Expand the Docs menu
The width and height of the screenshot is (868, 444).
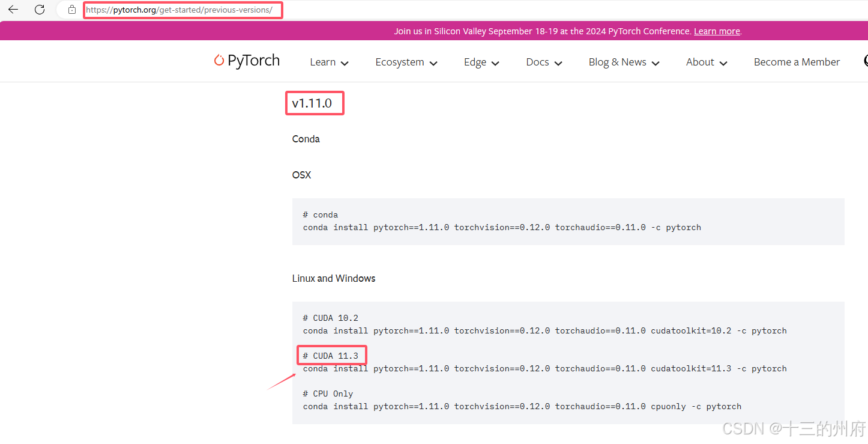pyautogui.click(x=544, y=62)
